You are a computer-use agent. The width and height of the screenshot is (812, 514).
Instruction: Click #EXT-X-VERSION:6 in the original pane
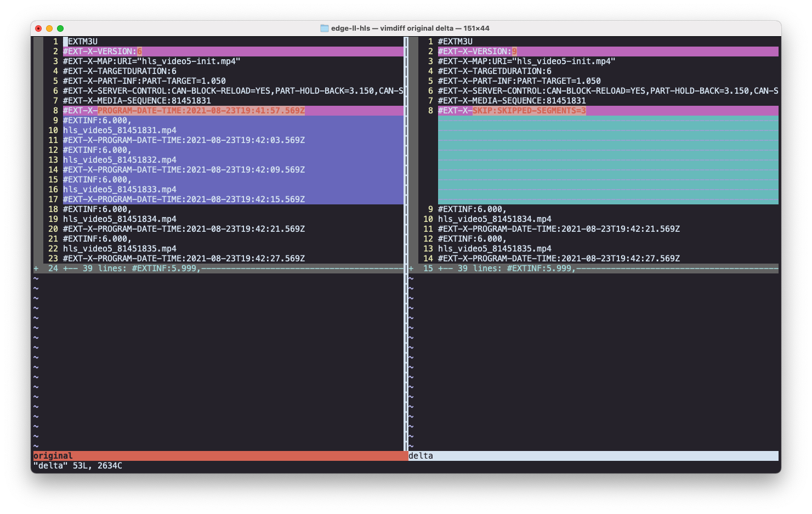(x=103, y=52)
